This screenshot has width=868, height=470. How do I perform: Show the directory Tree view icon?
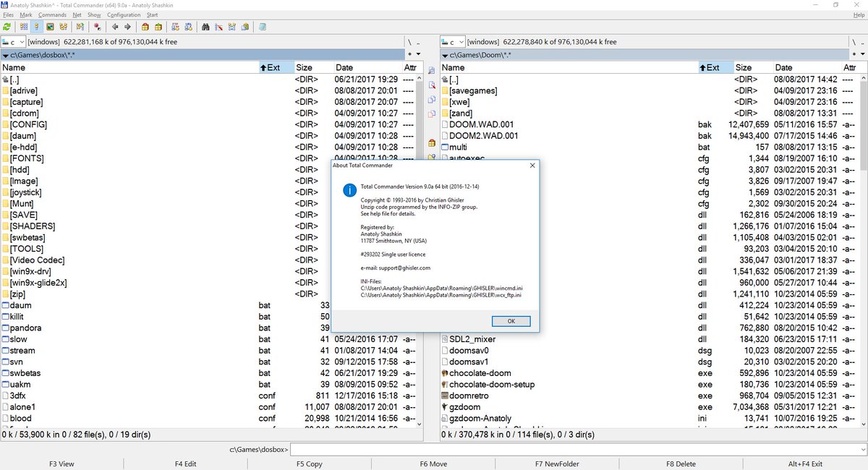[64, 27]
